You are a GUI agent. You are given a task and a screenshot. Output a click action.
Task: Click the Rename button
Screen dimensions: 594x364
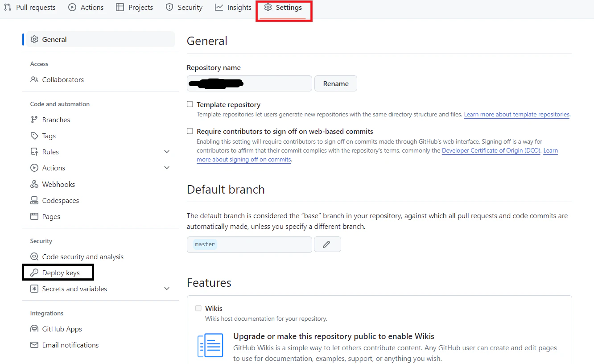(x=336, y=83)
